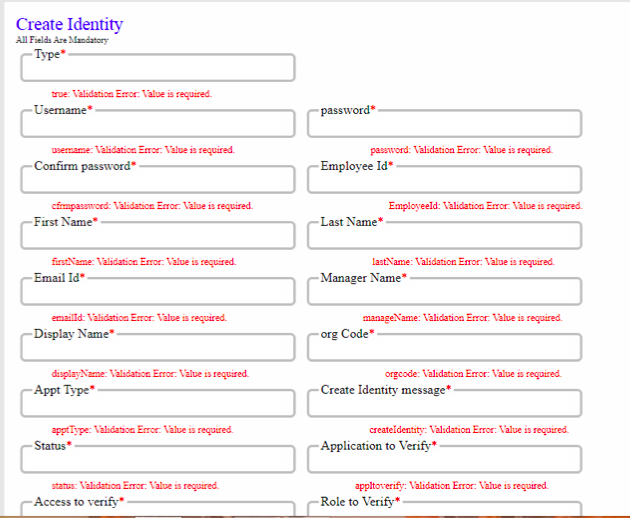Click the displayName validation error
Image resolution: width=630 pixels, height=518 pixels.
[x=150, y=373]
